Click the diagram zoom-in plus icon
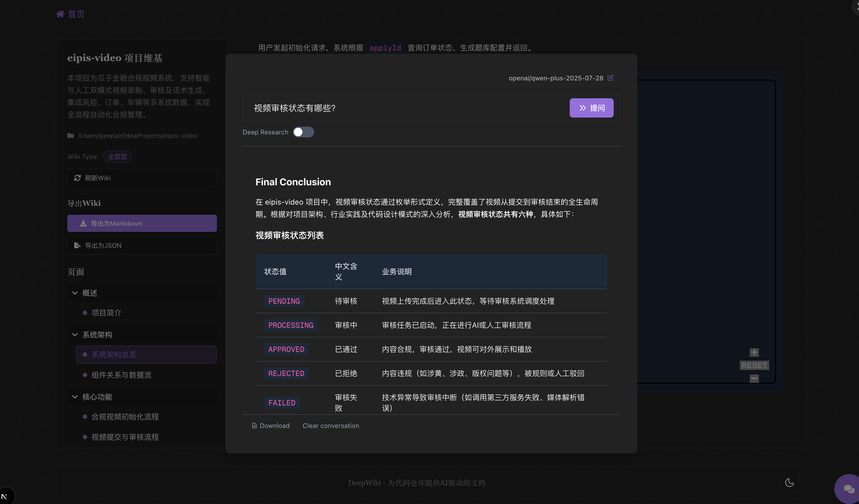Screen dimensions: 859x504 tap(754, 352)
